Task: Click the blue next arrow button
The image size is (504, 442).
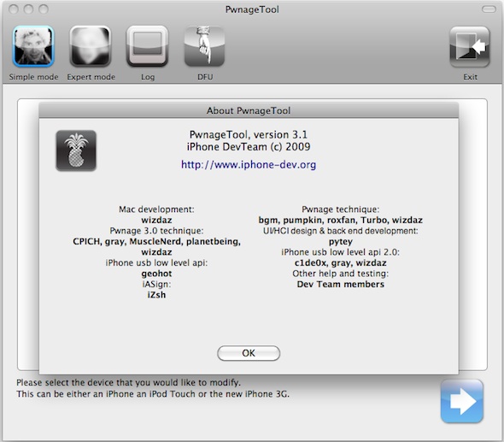Action: (x=462, y=401)
